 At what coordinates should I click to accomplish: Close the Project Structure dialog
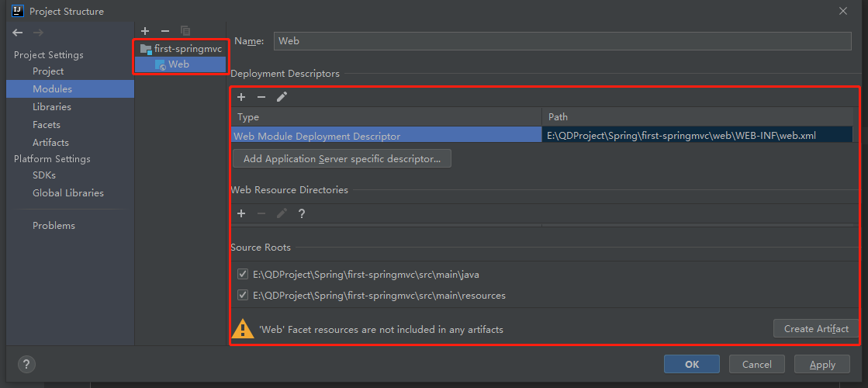[843, 11]
